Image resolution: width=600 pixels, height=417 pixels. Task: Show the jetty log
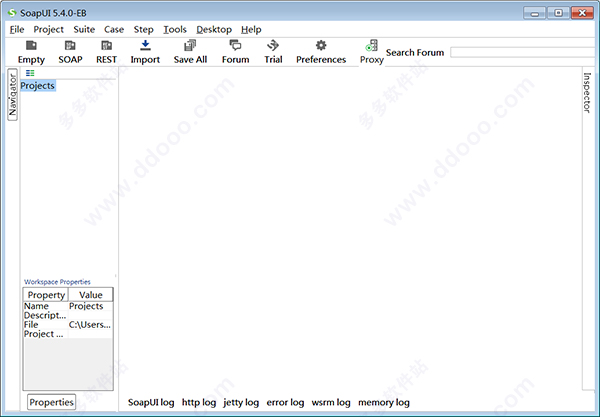coord(241,402)
